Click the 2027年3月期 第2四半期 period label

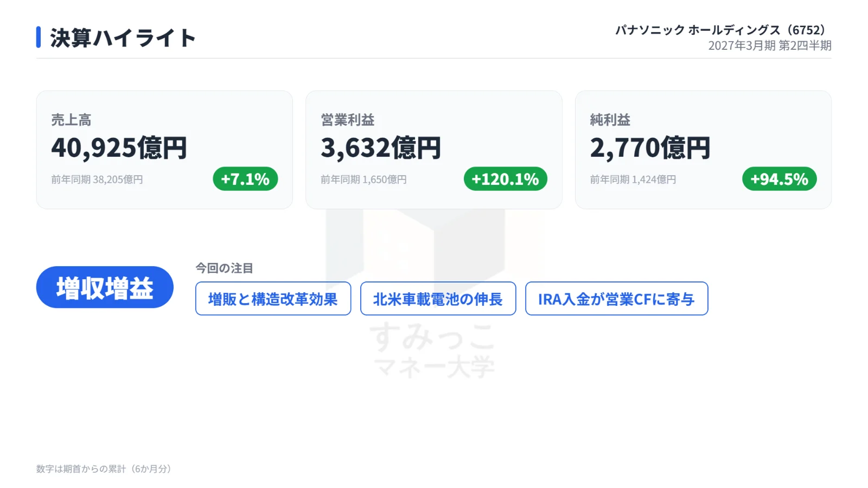click(770, 46)
